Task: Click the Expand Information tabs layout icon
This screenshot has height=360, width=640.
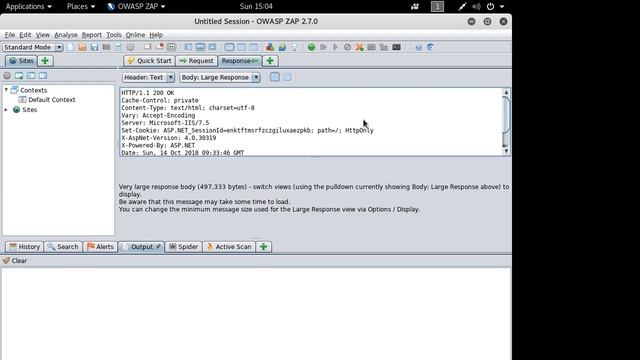Action: click(x=200, y=47)
